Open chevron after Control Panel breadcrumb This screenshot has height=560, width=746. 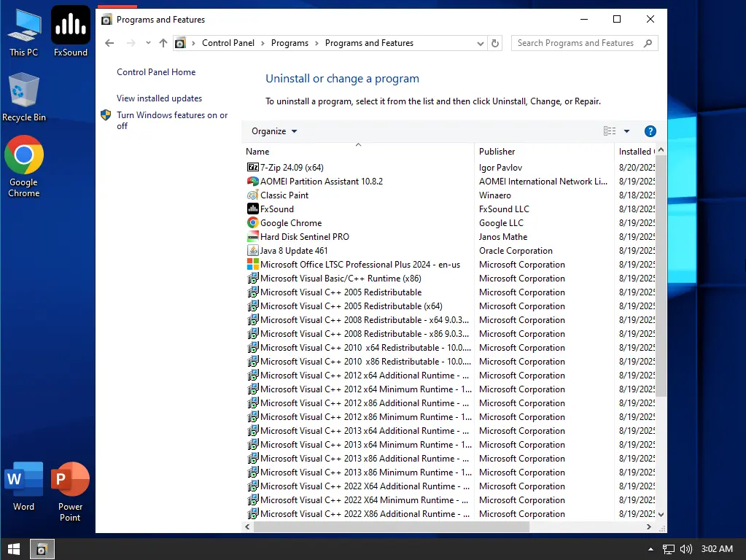(263, 43)
